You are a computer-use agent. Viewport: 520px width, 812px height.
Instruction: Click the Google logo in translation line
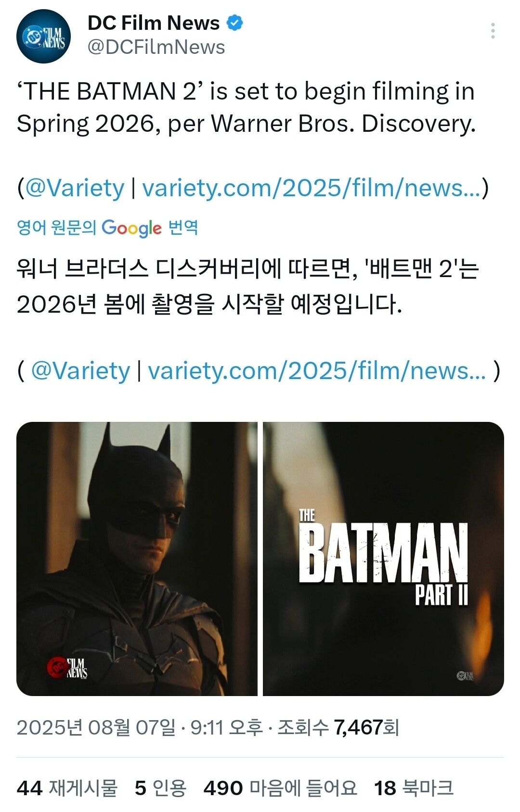tap(131, 228)
